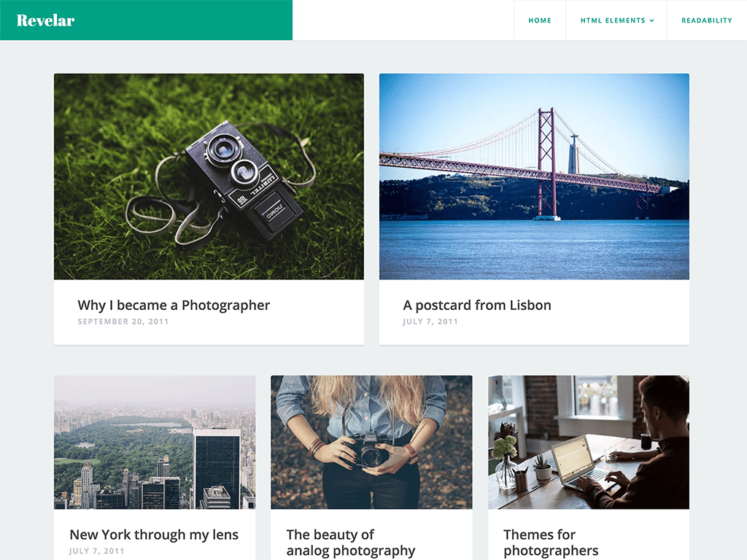Open the Lisbon bridge photo thumbnail
The height and width of the screenshot is (560, 747).
tap(534, 176)
